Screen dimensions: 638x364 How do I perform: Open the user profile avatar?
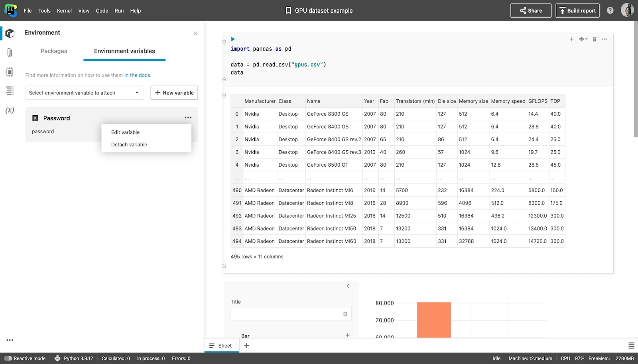(x=627, y=10)
